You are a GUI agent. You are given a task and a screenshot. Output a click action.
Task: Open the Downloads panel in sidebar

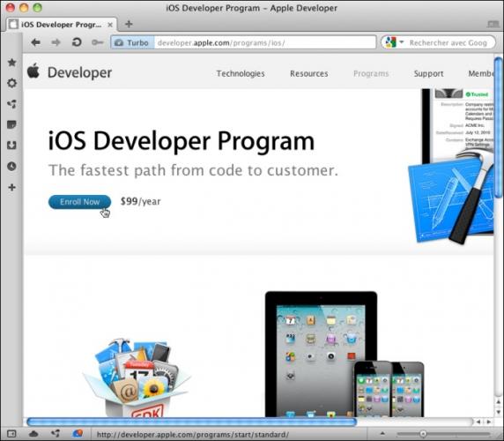11,146
